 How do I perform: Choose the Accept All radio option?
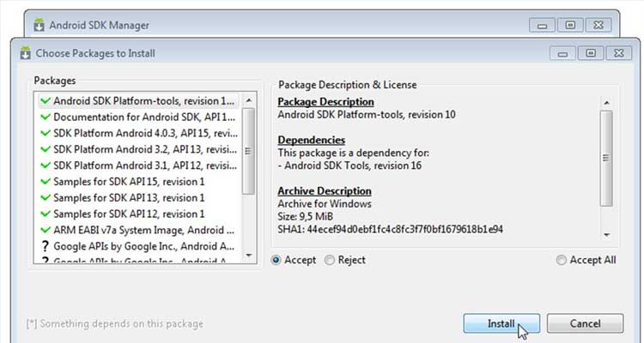[561, 260]
